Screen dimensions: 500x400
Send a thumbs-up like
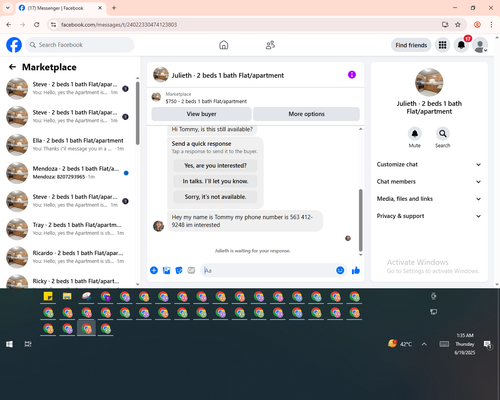point(356,270)
